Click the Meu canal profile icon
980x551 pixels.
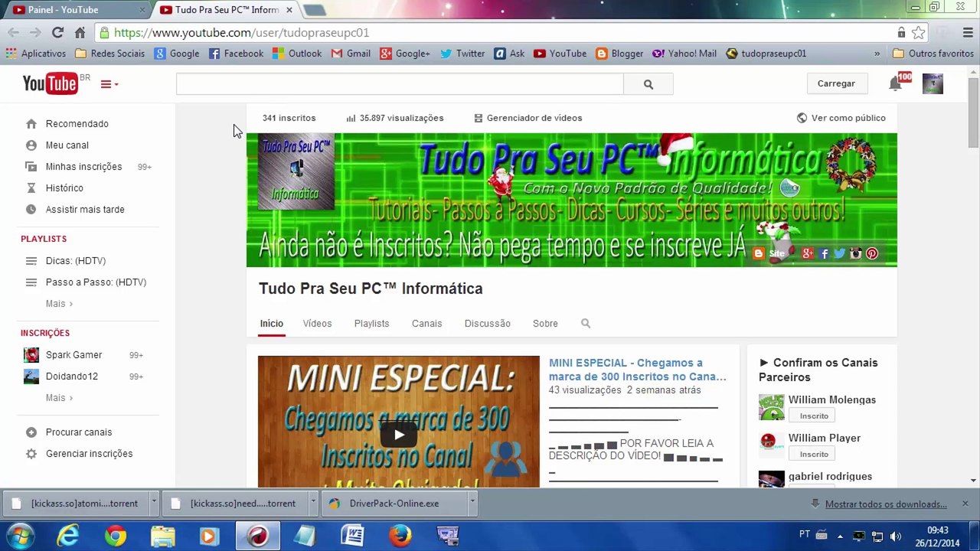(31, 145)
